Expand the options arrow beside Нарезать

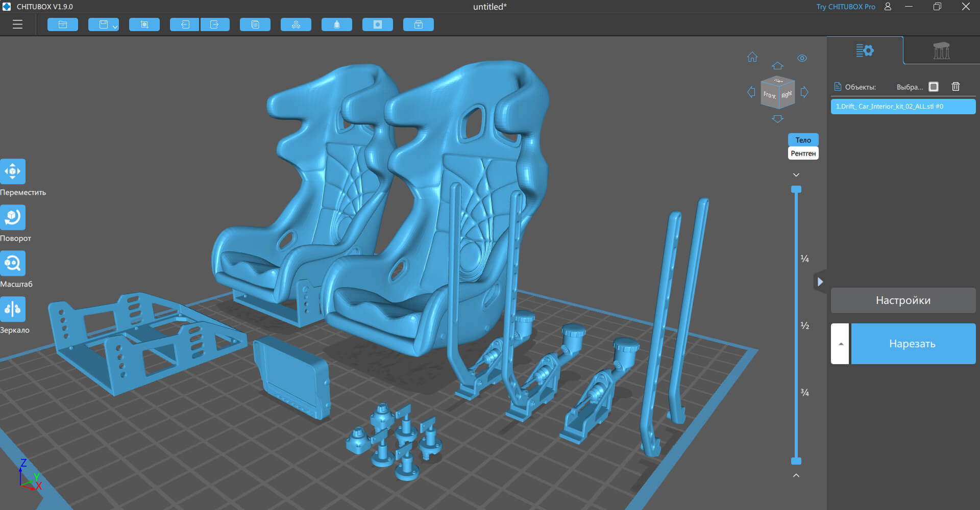tap(840, 344)
